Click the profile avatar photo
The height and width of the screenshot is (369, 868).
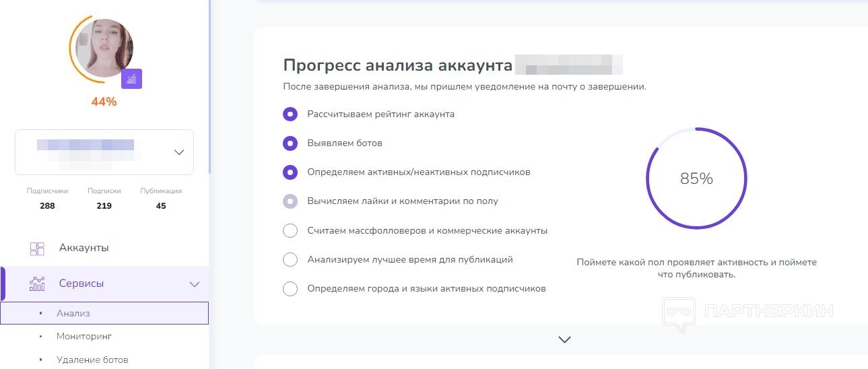coord(104,48)
